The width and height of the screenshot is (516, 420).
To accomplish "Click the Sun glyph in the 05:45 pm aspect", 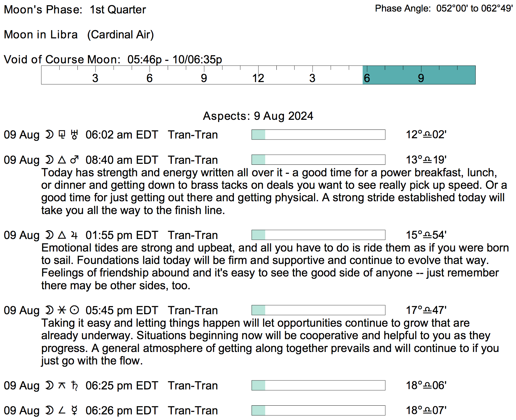I will [74, 310].
